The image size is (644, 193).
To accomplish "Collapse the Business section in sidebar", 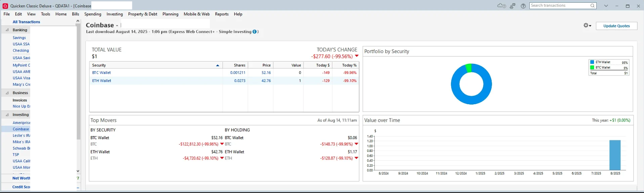I will (x=7, y=93).
